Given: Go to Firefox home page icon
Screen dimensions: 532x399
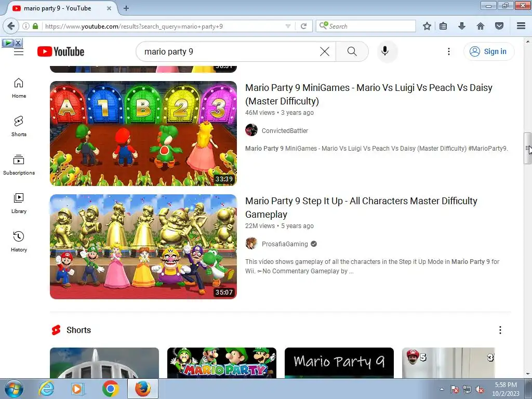Looking at the screenshot, I should [x=481, y=26].
